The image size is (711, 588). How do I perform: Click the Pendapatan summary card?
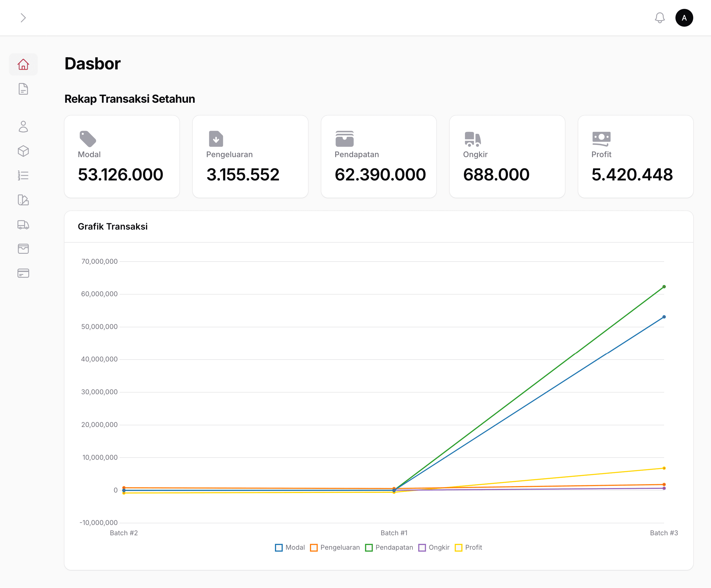(379, 157)
